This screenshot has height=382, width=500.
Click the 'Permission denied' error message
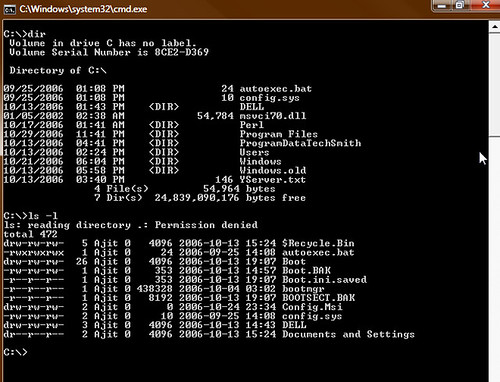coord(206,225)
